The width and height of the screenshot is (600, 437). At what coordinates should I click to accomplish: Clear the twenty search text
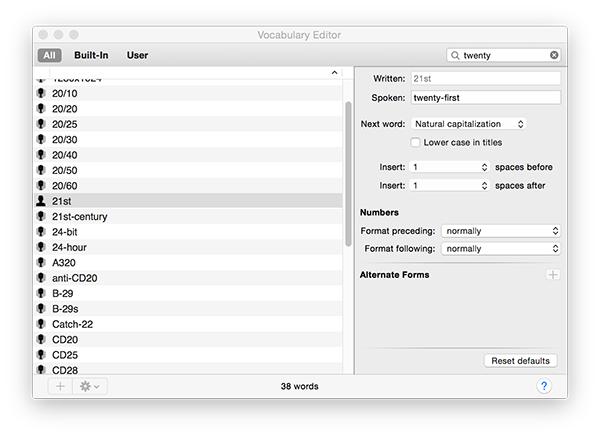554,55
